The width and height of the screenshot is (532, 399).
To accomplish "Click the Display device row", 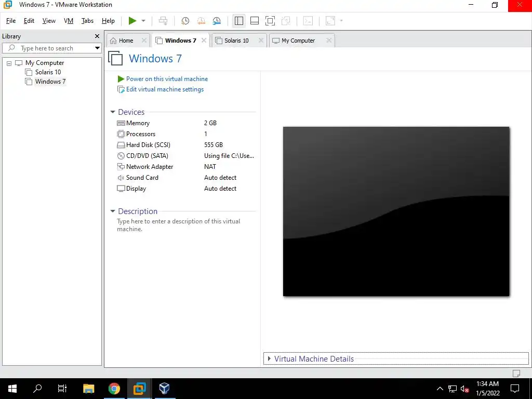I will (x=186, y=188).
